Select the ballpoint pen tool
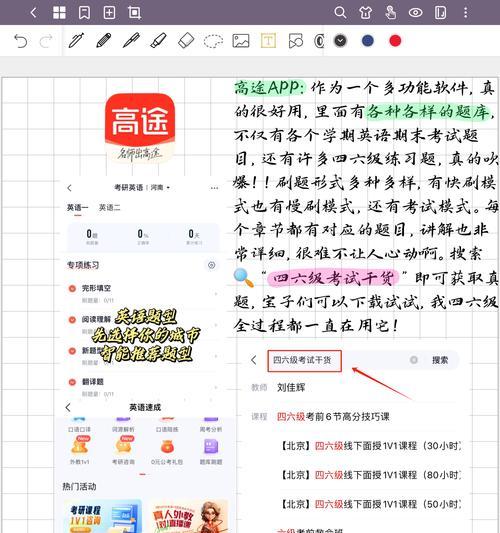The image size is (500, 533). pos(131,40)
